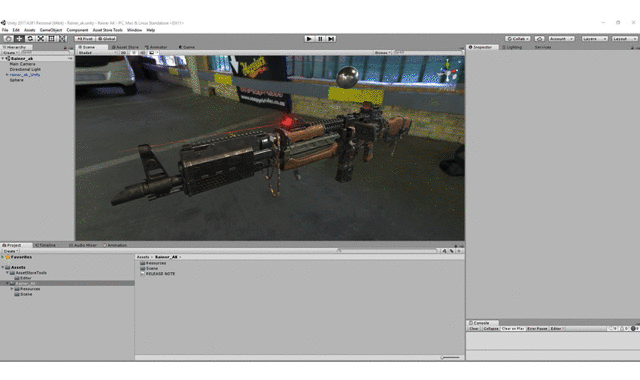This screenshot has width=640, height=380.
Task: Select the Scale tool
Action: (41, 38)
